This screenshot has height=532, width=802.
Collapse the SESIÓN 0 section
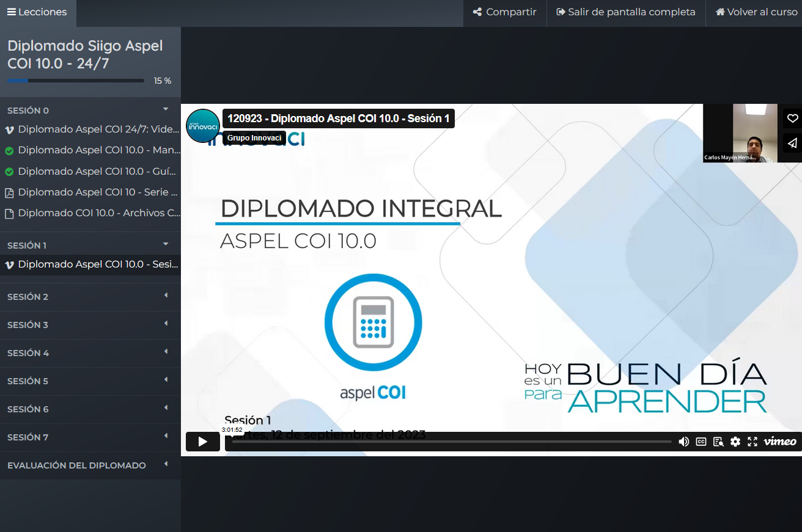[165, 110]
